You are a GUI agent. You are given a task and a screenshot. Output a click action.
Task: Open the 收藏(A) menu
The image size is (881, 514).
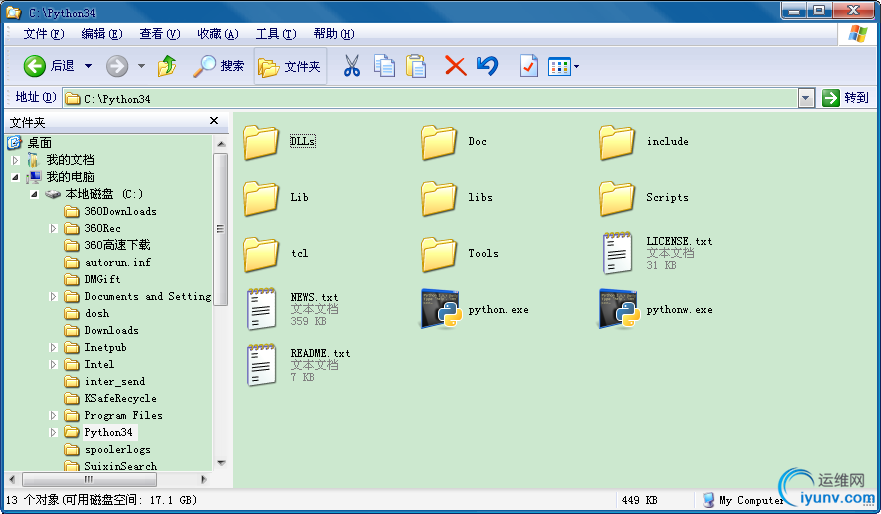[x=218, y=34]
